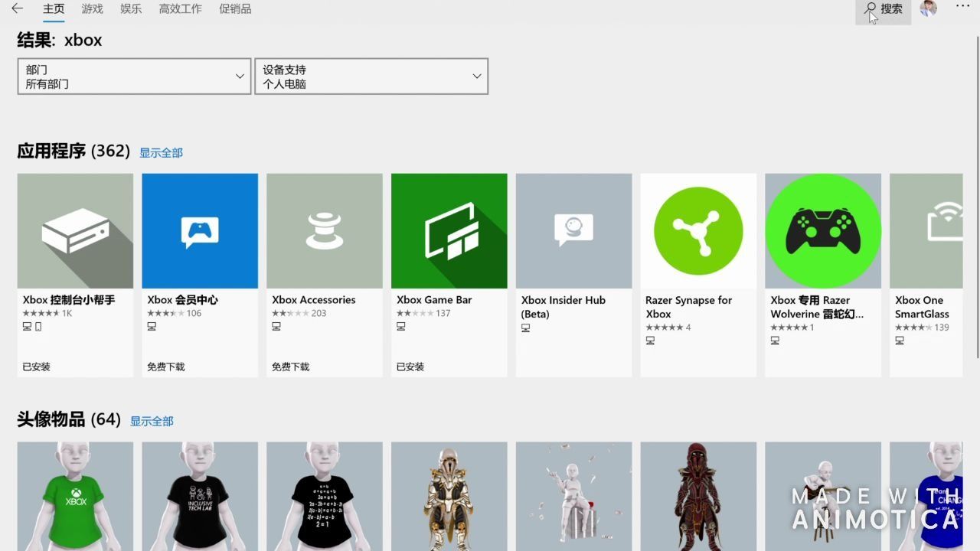Image resolution: width=980 pixels, height=551 pixels.
Task: Select the dark red hooded avatar
Action: (698, 496)
